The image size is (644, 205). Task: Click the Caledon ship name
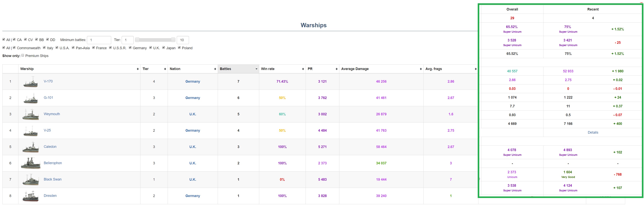point(50,147)
